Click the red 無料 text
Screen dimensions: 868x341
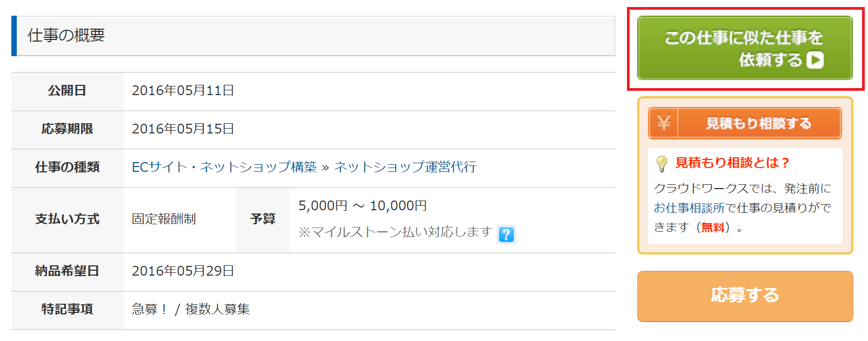click(x=713, y=228)
